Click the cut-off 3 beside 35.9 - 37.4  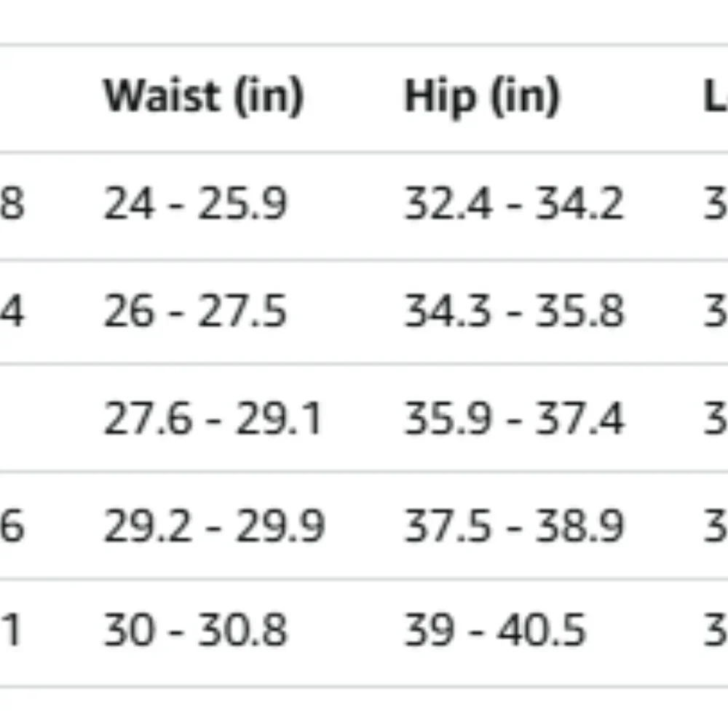pos(716,419)
